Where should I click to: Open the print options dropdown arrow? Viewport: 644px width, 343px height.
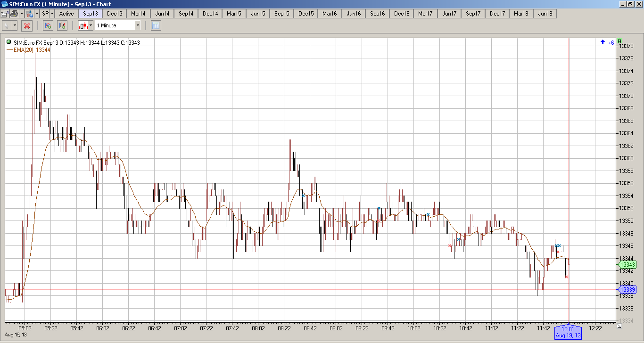tap(22, 14)
